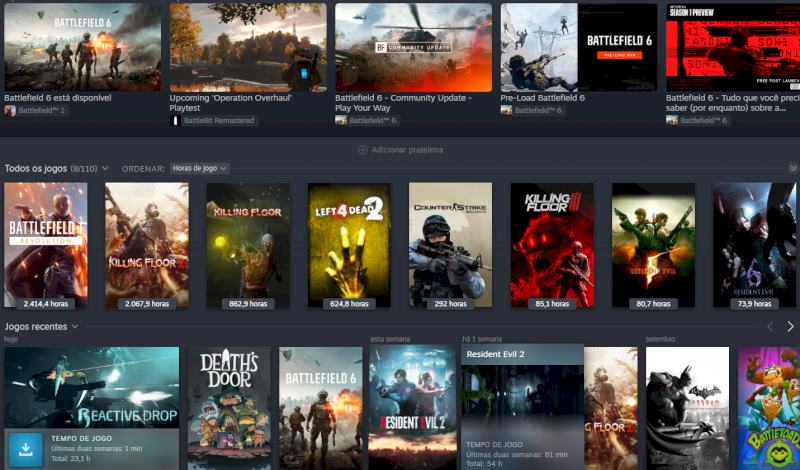Select the Killing Floor III cover

pyautogui.click(x=552, y=245)
